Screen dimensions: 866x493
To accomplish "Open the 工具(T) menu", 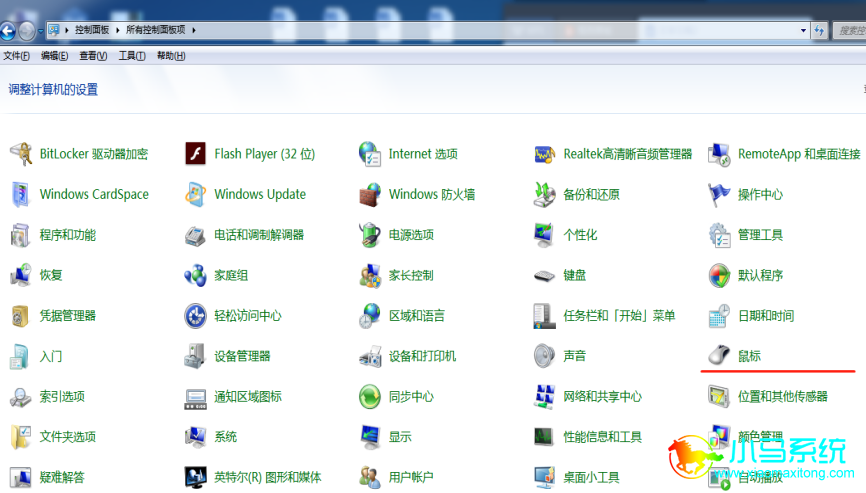I will coord(131,56).
